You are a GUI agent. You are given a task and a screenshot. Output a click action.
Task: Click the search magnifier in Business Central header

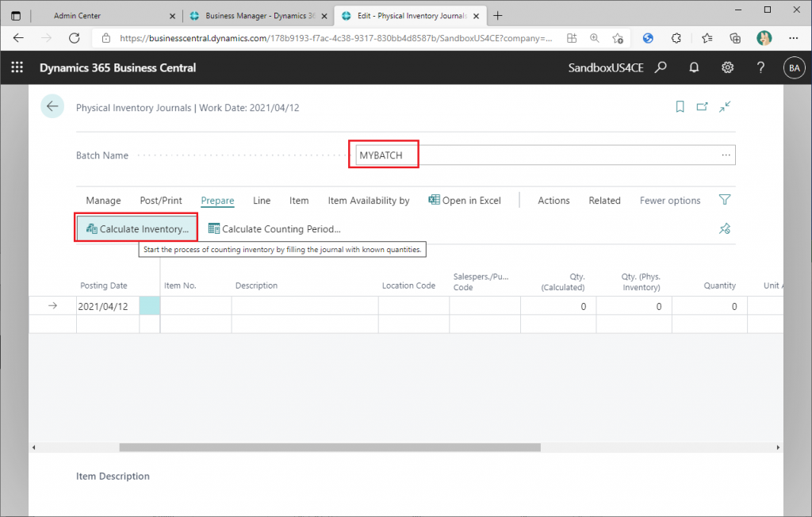[661, 67]
